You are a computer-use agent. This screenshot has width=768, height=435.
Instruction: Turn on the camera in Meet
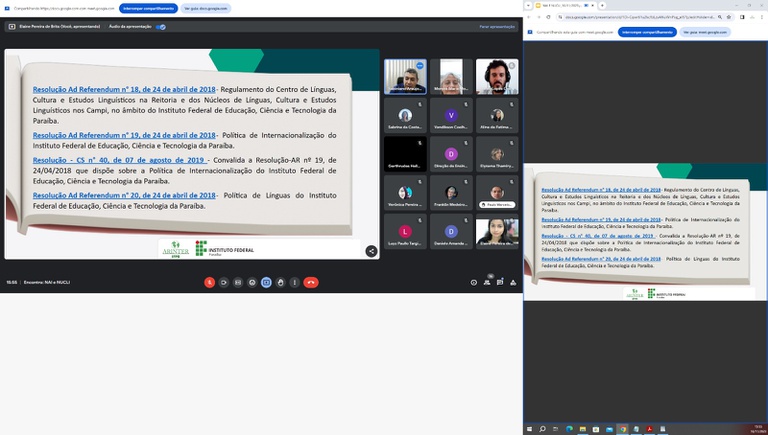(x=224, y=283)
